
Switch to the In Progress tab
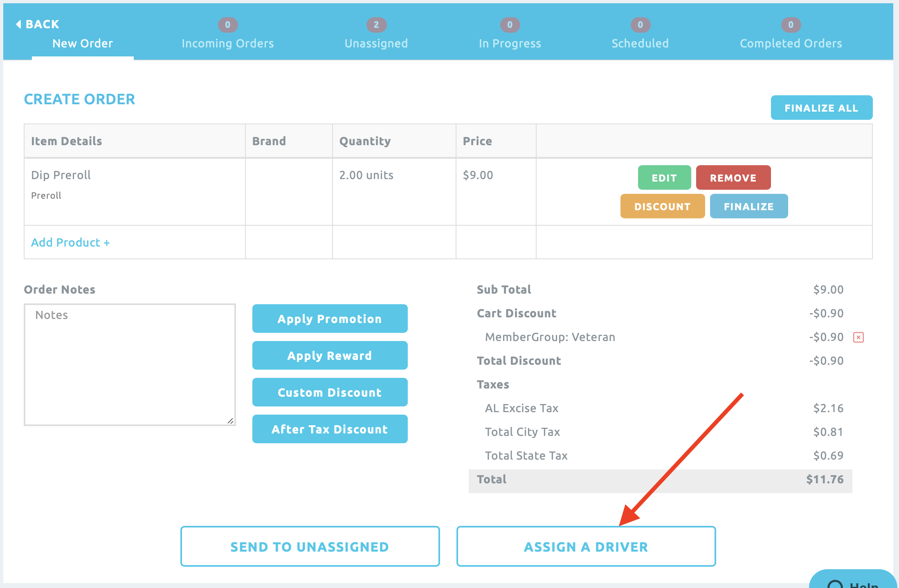click(510, 43)
